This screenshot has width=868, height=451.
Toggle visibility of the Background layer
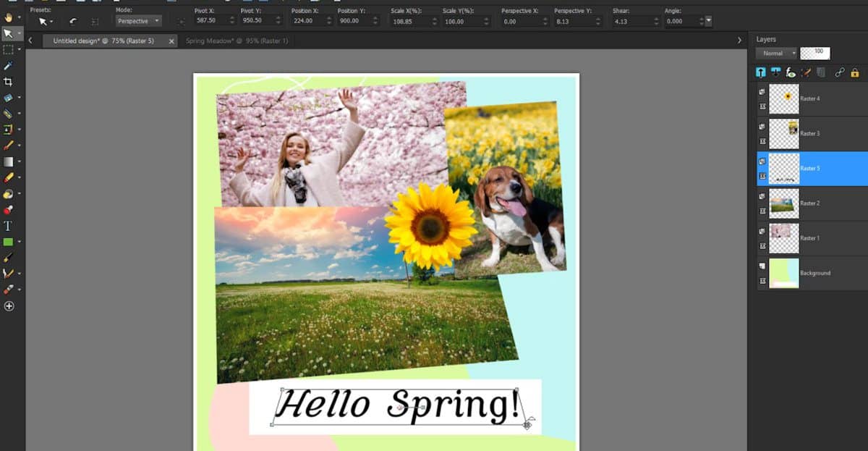(761, 266)
